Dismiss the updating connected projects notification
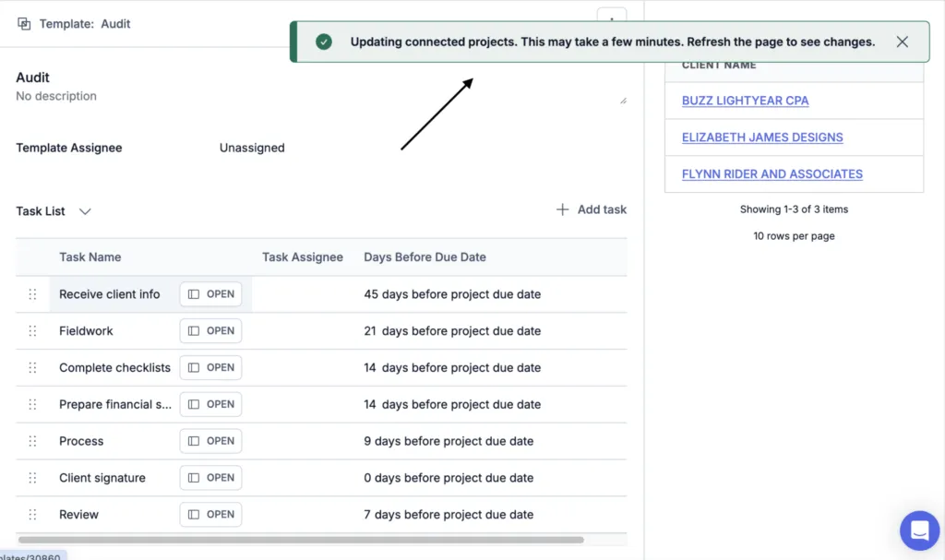The image size is (945, 560). click(x=902, y=42)
